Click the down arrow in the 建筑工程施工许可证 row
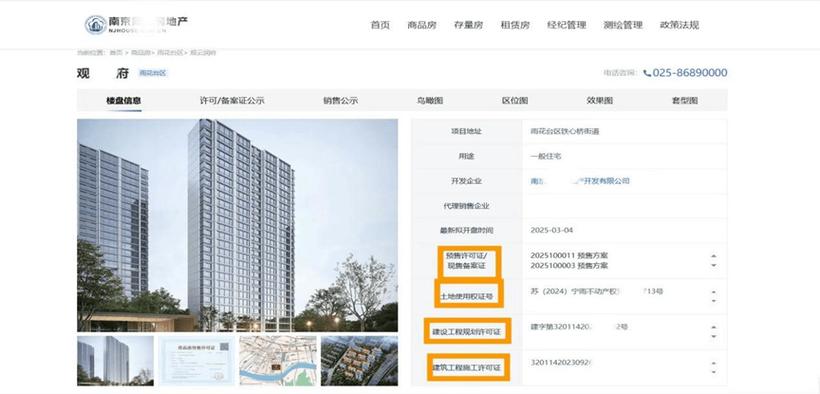This screenshot has width=820, height=394. click(713, 372)
